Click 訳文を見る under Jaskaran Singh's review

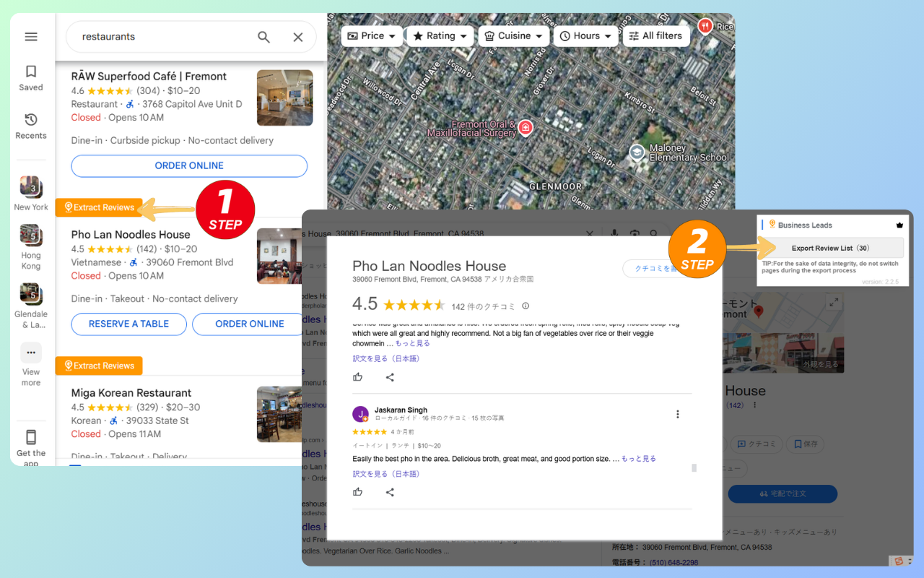click(x=386, y=474)
